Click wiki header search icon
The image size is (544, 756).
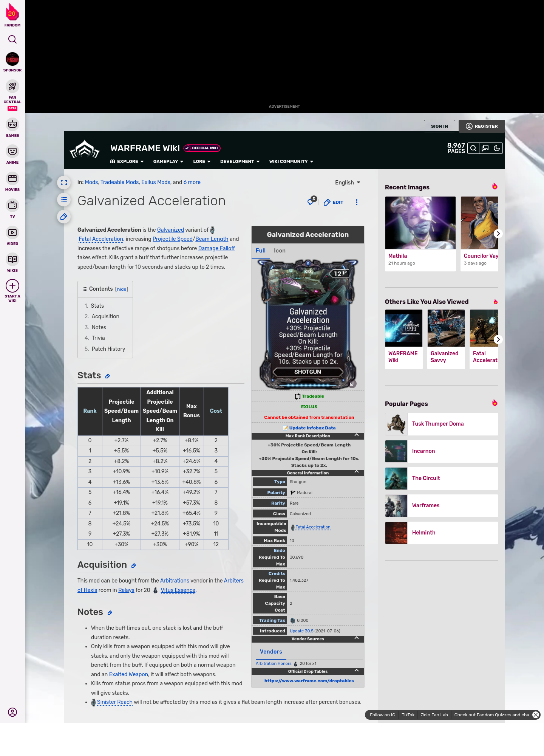(x=473, y=148)
